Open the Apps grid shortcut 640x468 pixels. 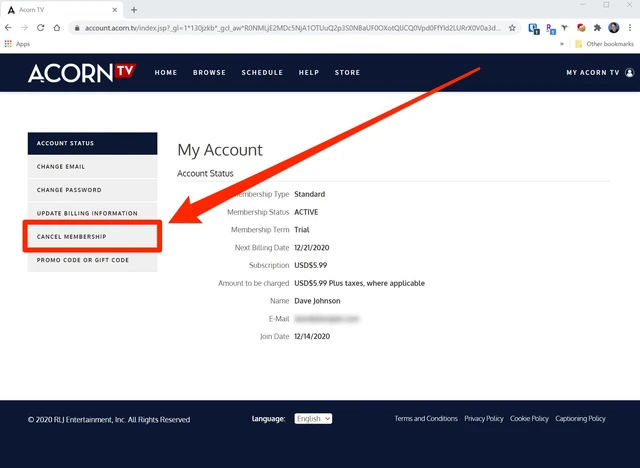(17, 44)
